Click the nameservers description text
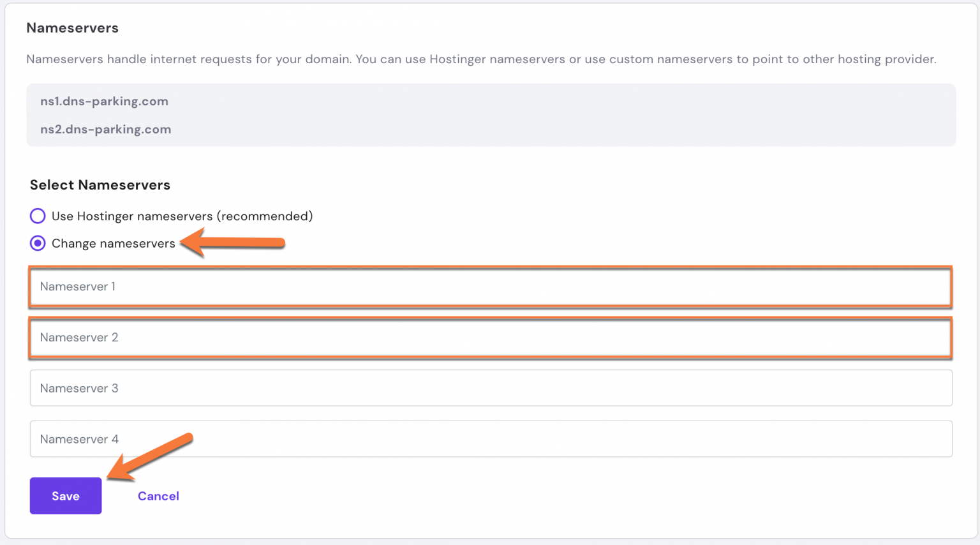This screenshot has width=980, height=545. point(481,59)
